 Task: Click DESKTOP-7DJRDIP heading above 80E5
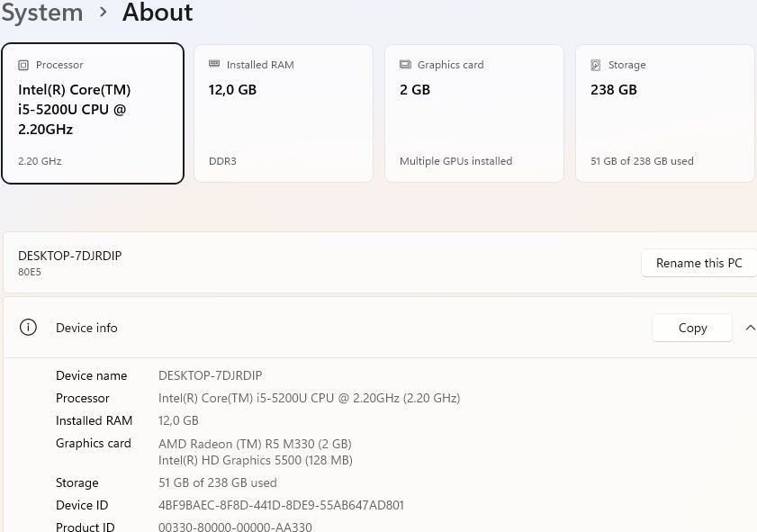pyautogui.click(x=69, y=256)
